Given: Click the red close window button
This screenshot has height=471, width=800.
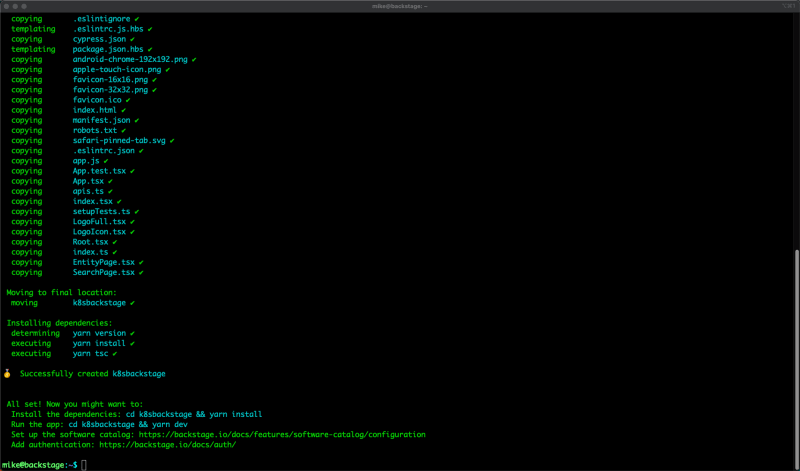Looking at the screenshot, I should 6,6.
